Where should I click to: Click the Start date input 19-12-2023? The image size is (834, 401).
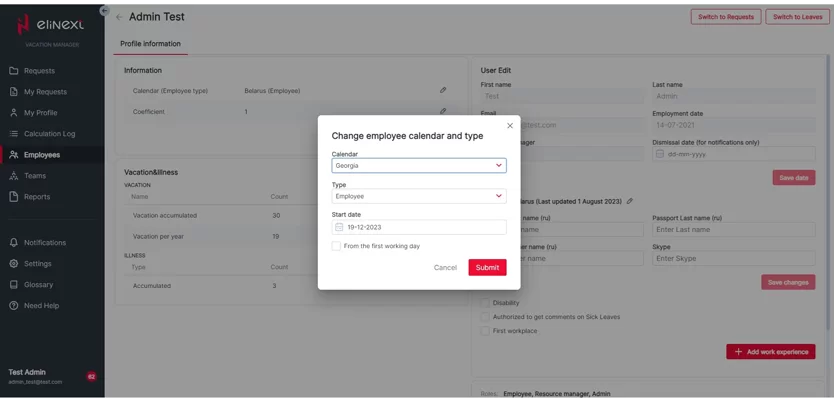point(419,227)
